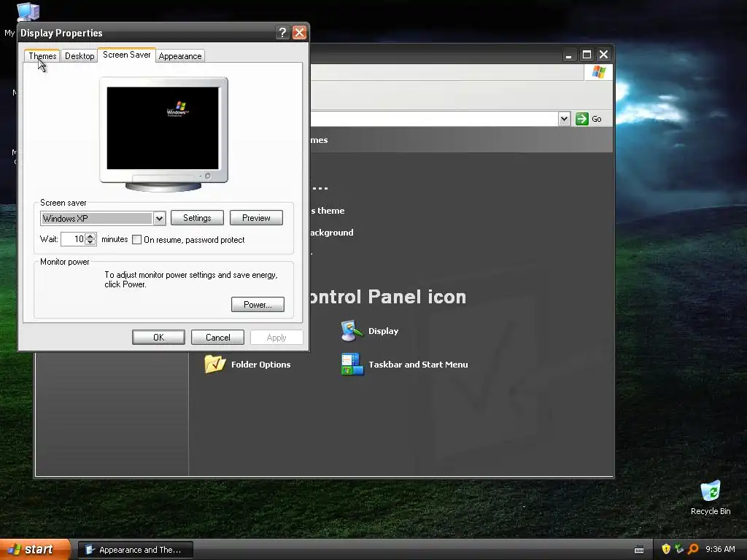Screen dimensions: 747x560
Task: Switch to the Appearance tab
Action: [x=180, y=55]
